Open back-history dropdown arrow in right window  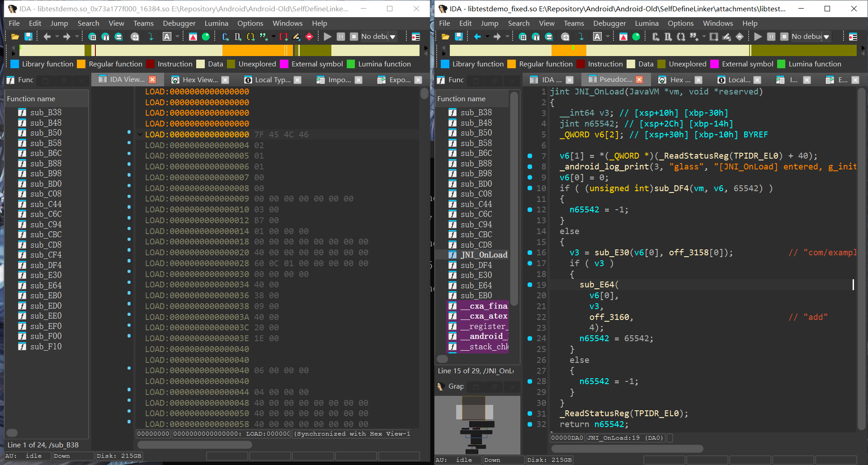coord(487,37)
